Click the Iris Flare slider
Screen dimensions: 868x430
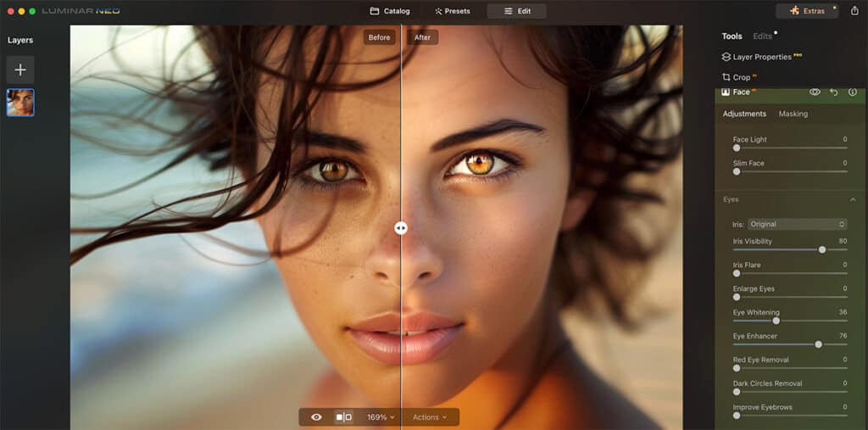[790, 273]
